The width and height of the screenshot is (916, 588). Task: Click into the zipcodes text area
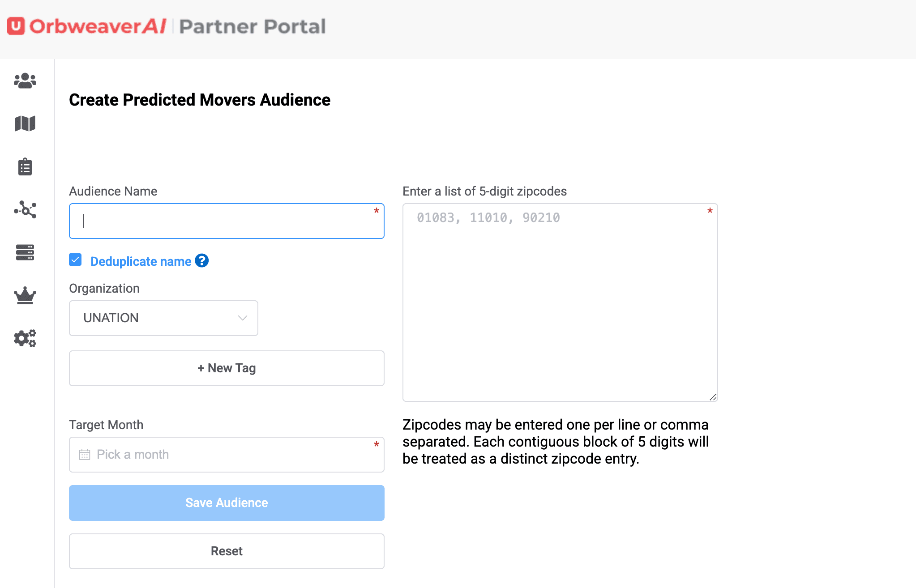click(560, 303)
